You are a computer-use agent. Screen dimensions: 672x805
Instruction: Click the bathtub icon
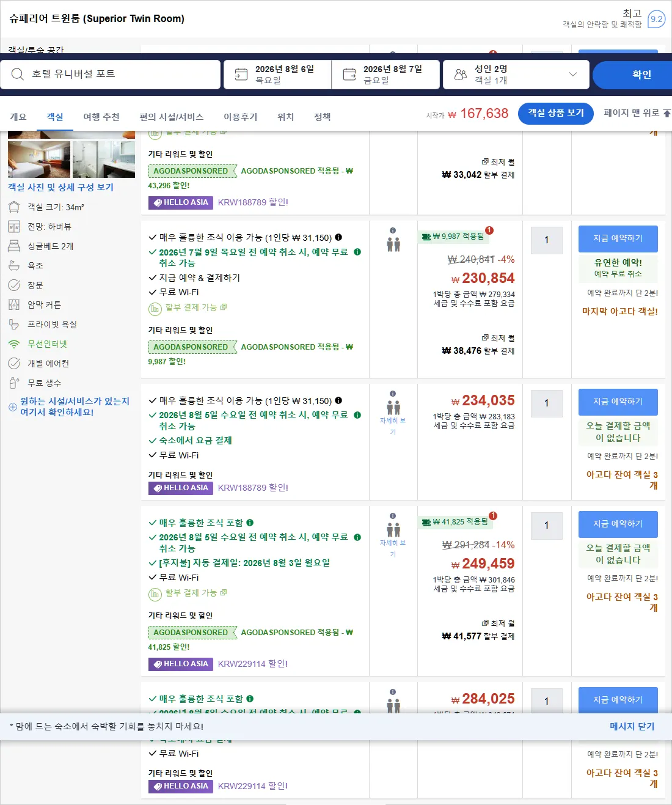[x=14, y=266]
